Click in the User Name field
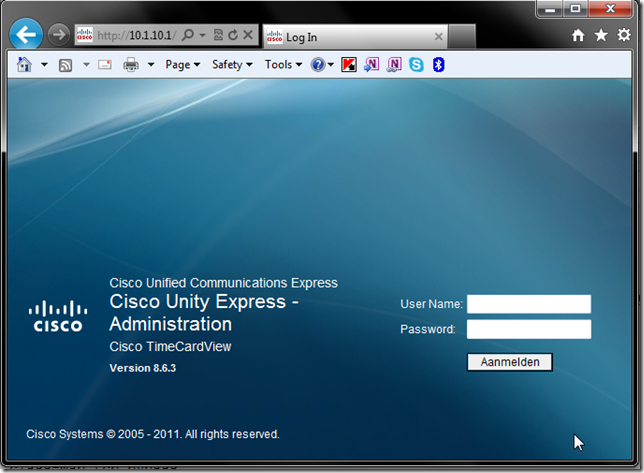644x473 pixels. [529, 304]
